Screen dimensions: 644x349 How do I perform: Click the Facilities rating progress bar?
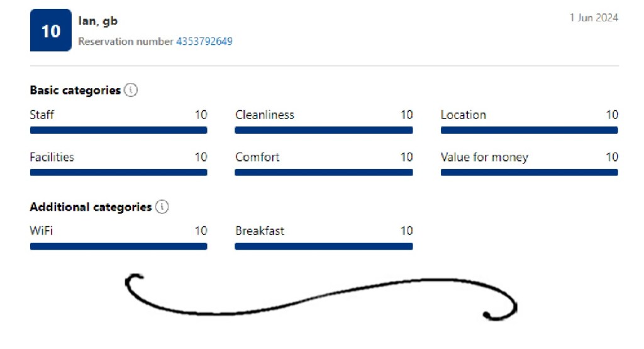(x=118, y=172)
